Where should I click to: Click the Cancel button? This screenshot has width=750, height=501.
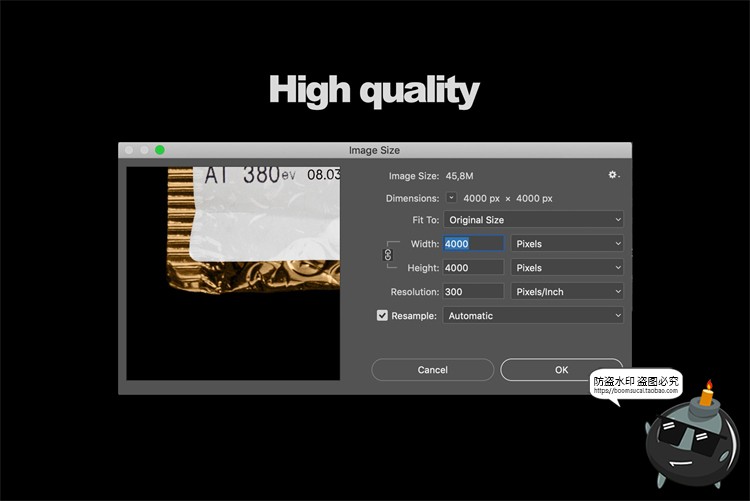point(432,370)
